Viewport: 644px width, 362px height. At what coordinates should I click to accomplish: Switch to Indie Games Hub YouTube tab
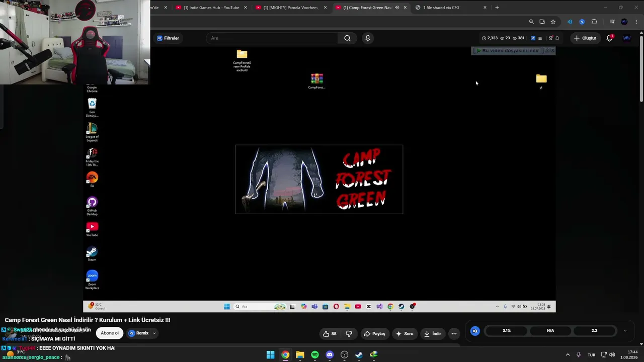211,8
